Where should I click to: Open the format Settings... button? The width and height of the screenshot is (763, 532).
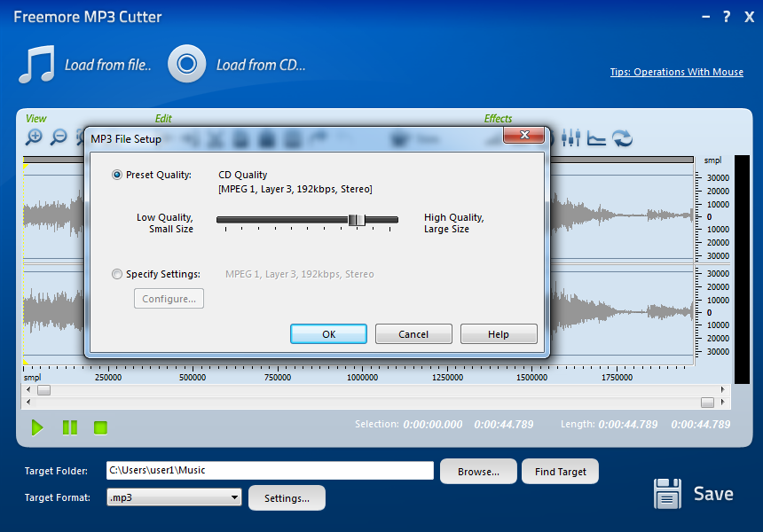287,498
